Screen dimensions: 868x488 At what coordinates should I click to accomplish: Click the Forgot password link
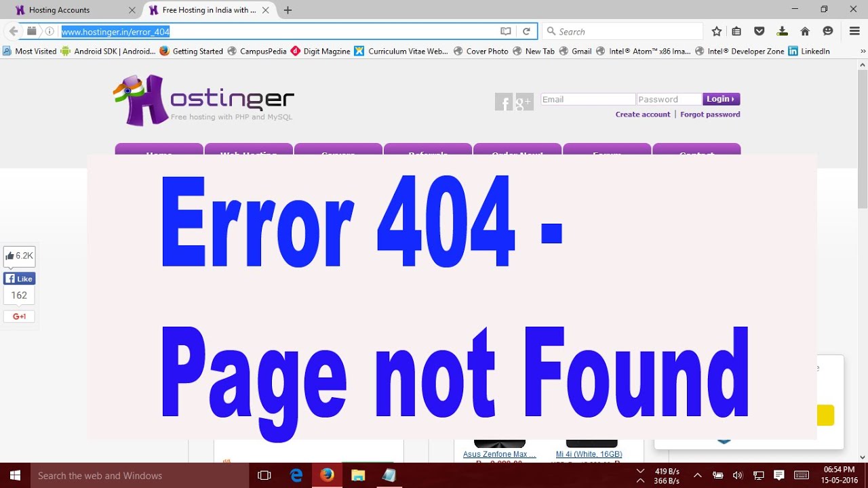[710, 115]
